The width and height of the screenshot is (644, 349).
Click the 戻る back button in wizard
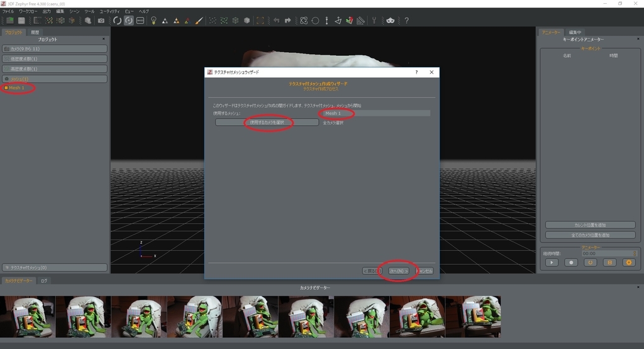[372, 271]
